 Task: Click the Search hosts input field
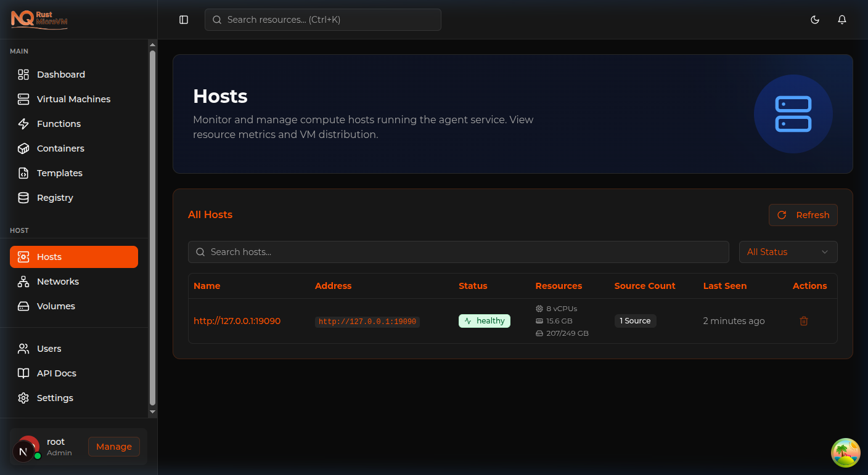click(x=459, y=252)
